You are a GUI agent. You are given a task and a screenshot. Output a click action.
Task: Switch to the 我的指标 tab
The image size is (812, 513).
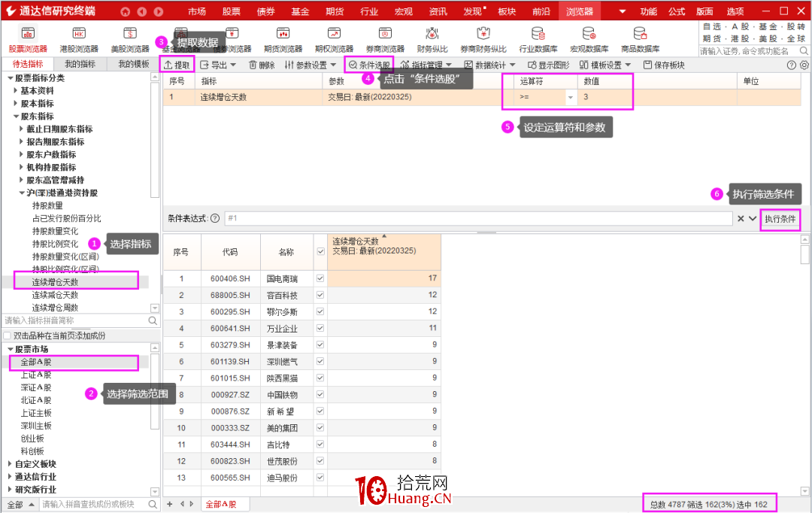click(x=80, y=64)
